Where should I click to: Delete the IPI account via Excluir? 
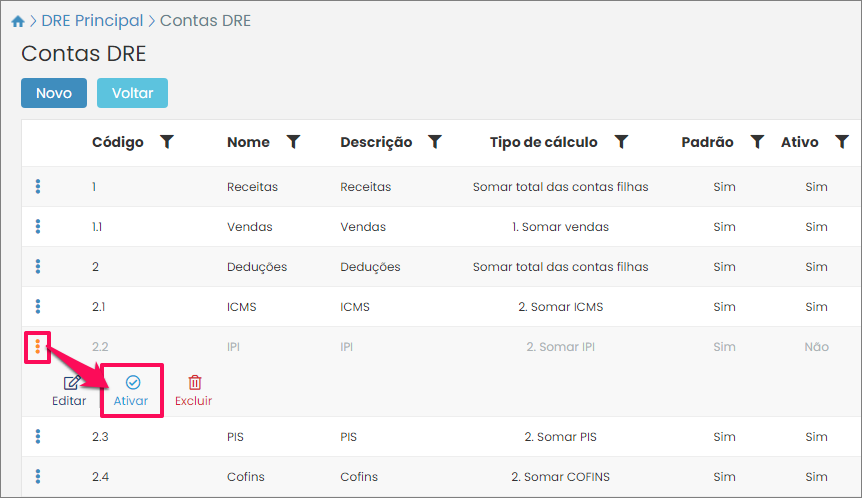(194, 390)
